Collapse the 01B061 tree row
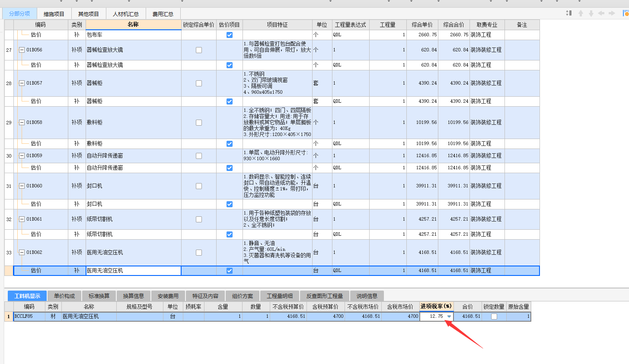 [x=22, y=219]
